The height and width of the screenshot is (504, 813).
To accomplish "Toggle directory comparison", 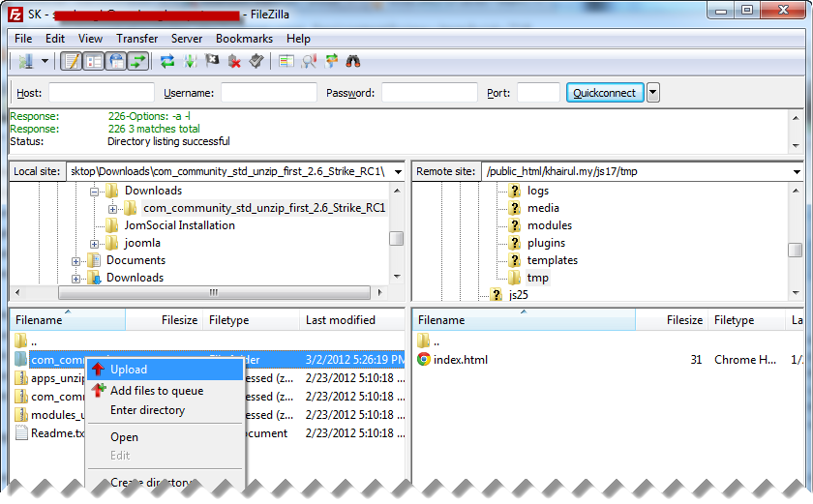I will click(309, 61).
